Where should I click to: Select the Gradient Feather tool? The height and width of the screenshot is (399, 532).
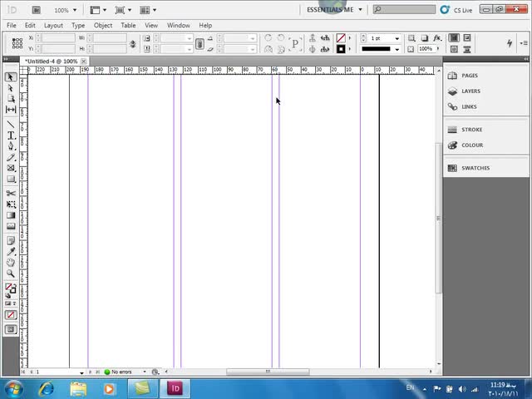(x=11, y=226)
